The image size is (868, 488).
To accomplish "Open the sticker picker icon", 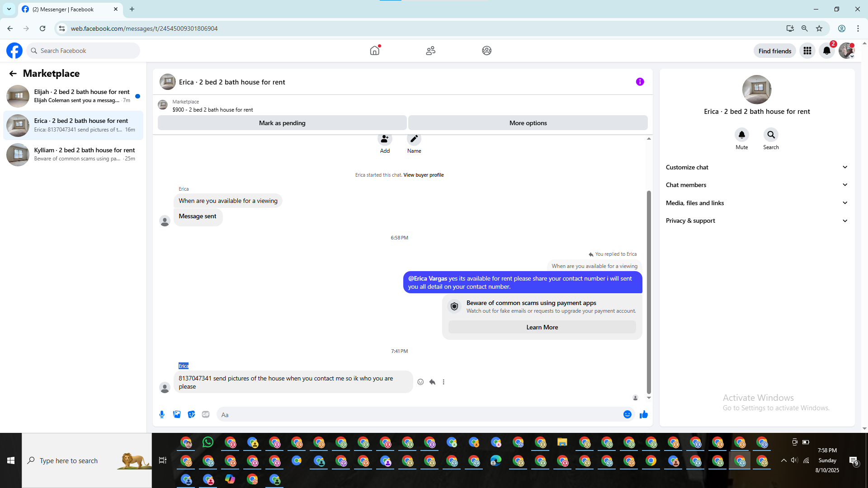I will coord(191,414).
